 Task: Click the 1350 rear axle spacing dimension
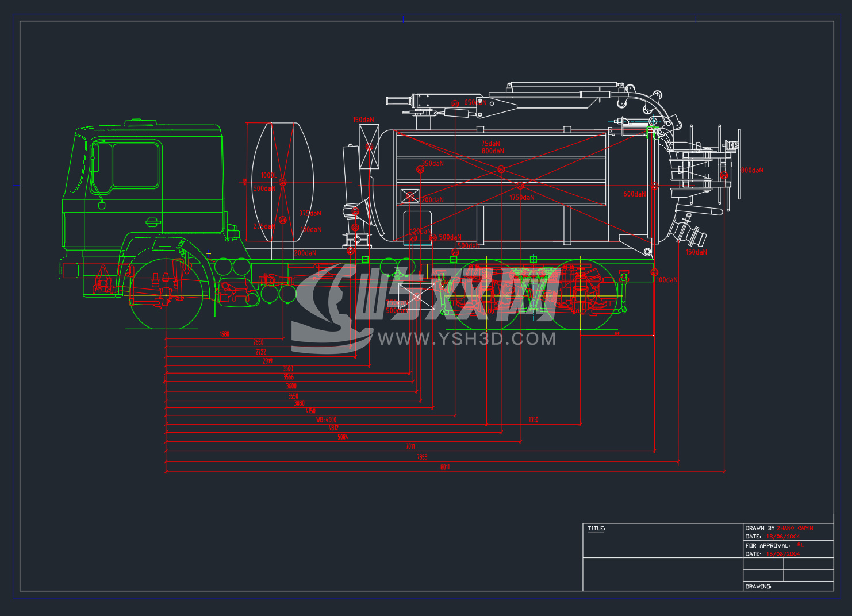click(x=534, y=420)
